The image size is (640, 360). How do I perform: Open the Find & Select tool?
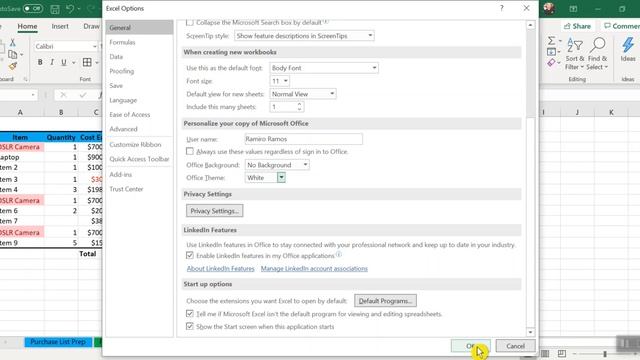598,53
